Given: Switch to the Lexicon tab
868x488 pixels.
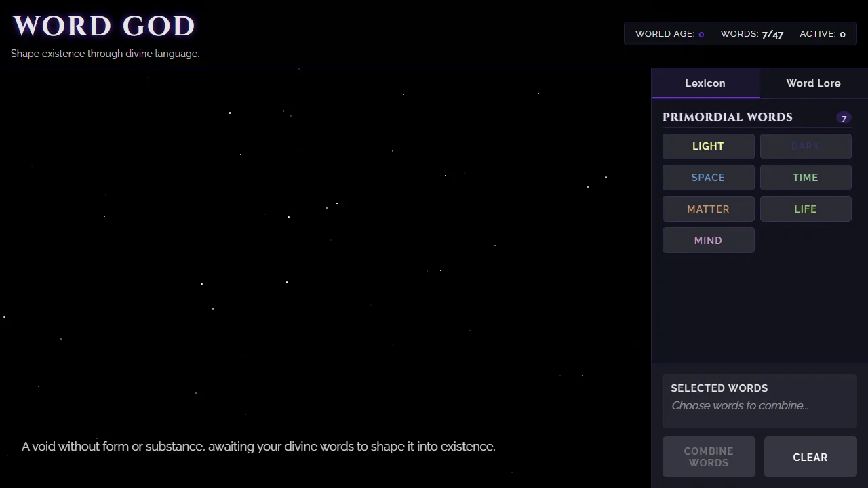Looking at the screenshot, I should [705, 83].
